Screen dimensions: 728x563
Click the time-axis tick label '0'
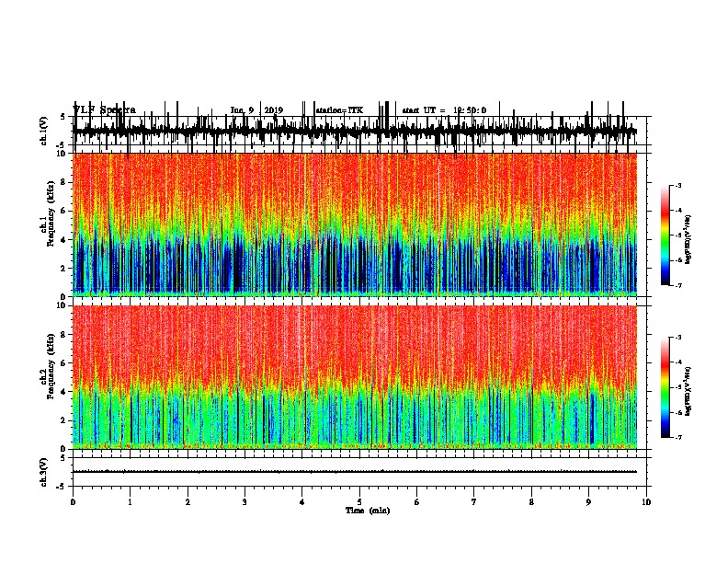[73, 502]
